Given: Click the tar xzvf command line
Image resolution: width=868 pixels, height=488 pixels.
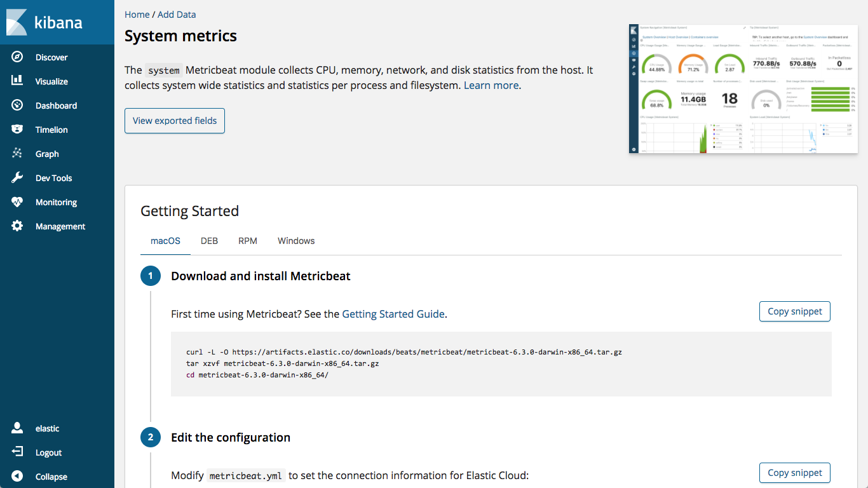Looking at the screenshot, I should pos(283,363).
